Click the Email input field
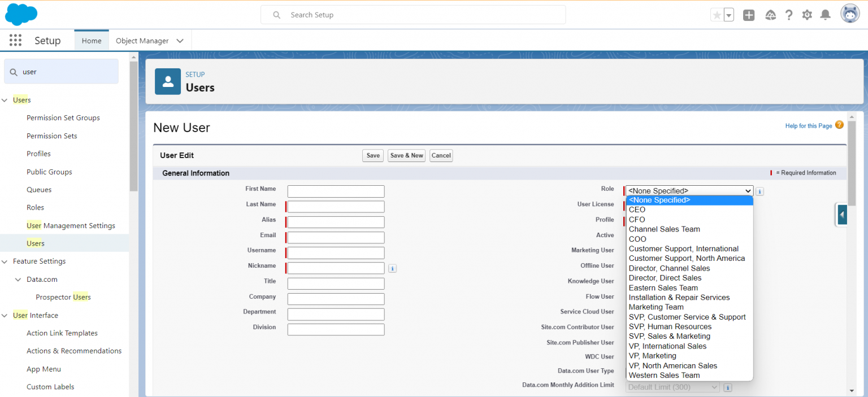This screenshot has width=868, height=397. pos(336,238)
